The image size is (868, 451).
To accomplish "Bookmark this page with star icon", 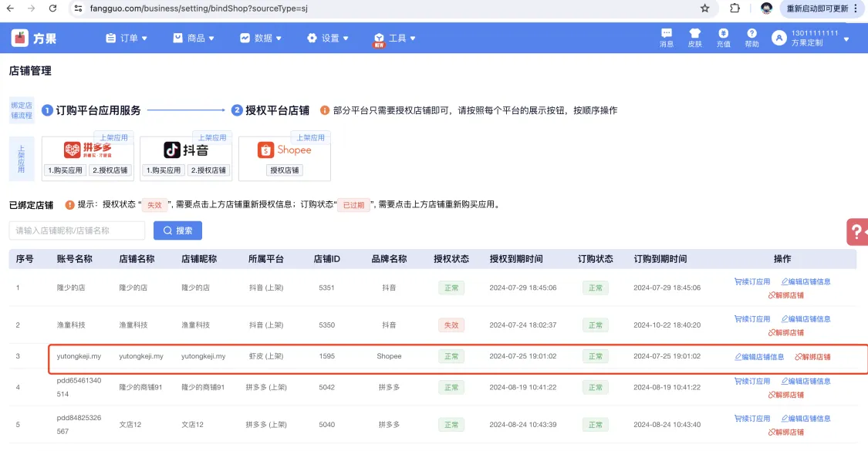I will [x=704, y=8].
